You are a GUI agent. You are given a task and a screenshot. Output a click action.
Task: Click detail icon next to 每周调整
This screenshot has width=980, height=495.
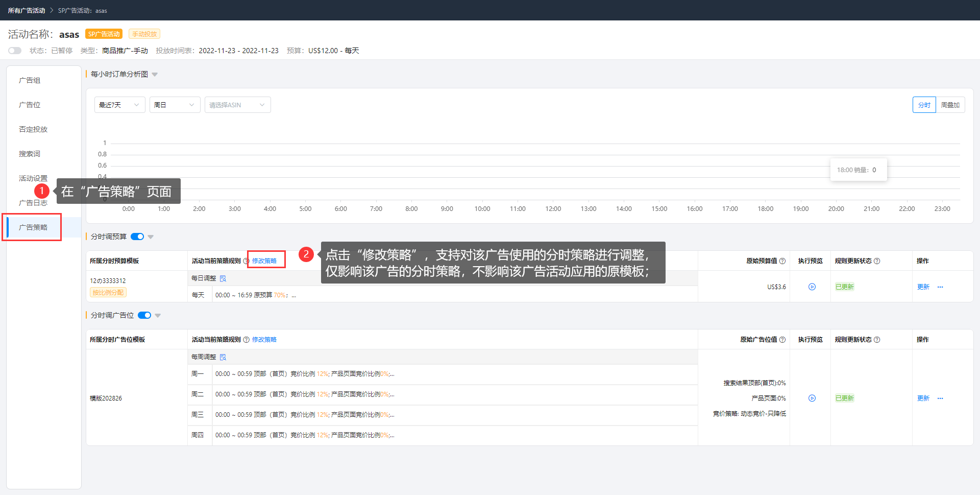coord(223,357)
